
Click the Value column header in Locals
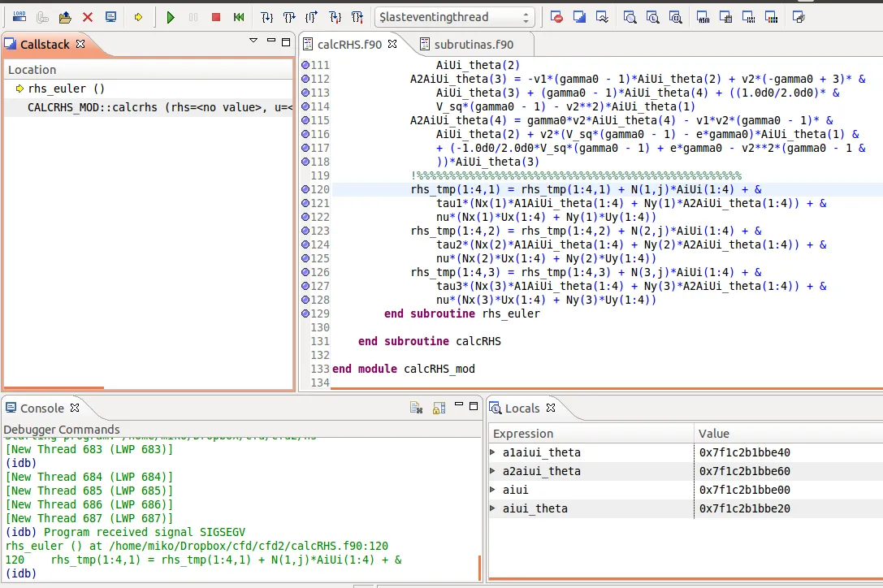point(789,433)
